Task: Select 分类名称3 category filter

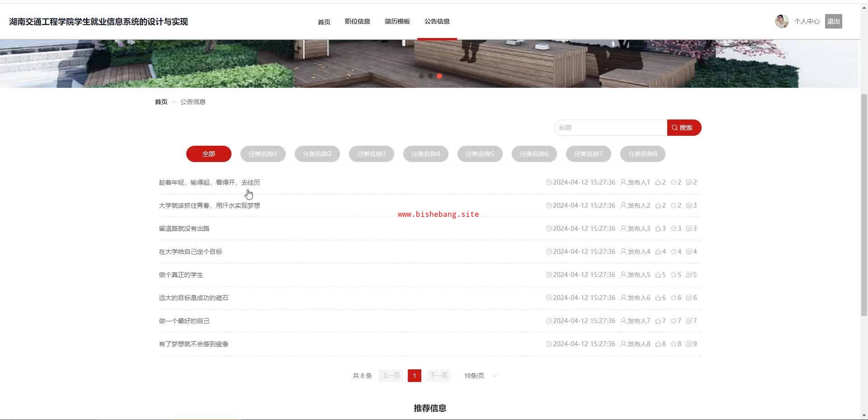Action: [372, 154]
